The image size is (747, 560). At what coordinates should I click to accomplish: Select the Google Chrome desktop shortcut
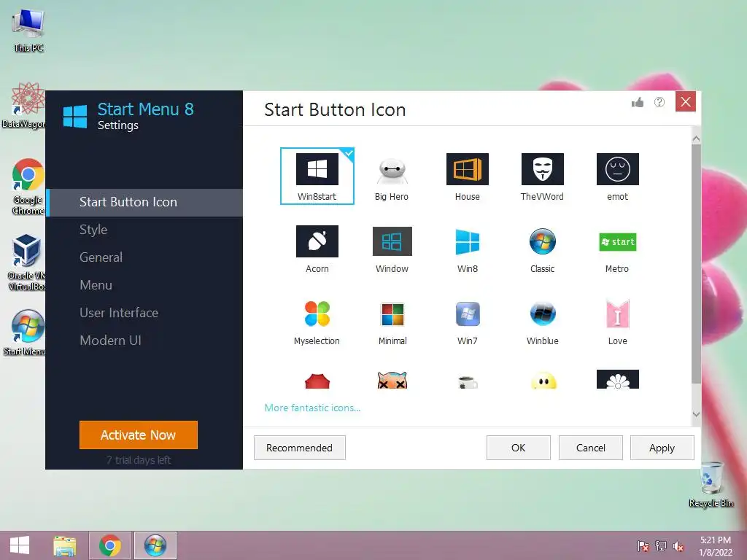coord(28,187)
